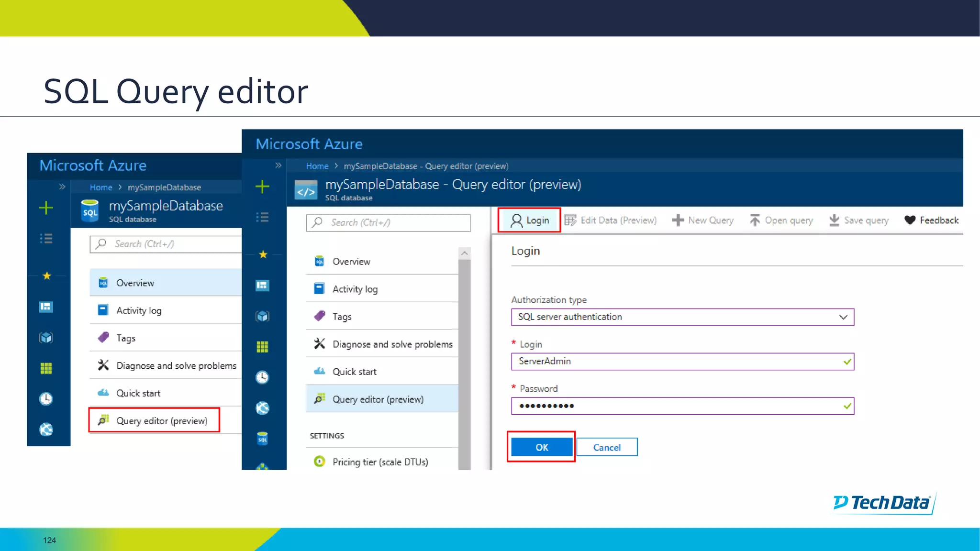This screenshot has height=551, width=980.
Task: Open Dashboard icon in right sidebar
Action: point(262,286)
